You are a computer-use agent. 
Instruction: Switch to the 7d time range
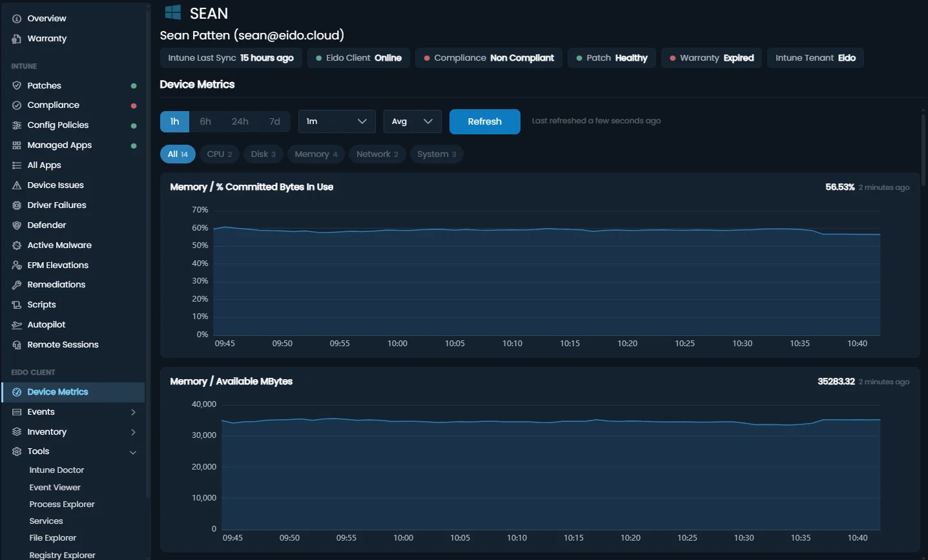[274, 121]
